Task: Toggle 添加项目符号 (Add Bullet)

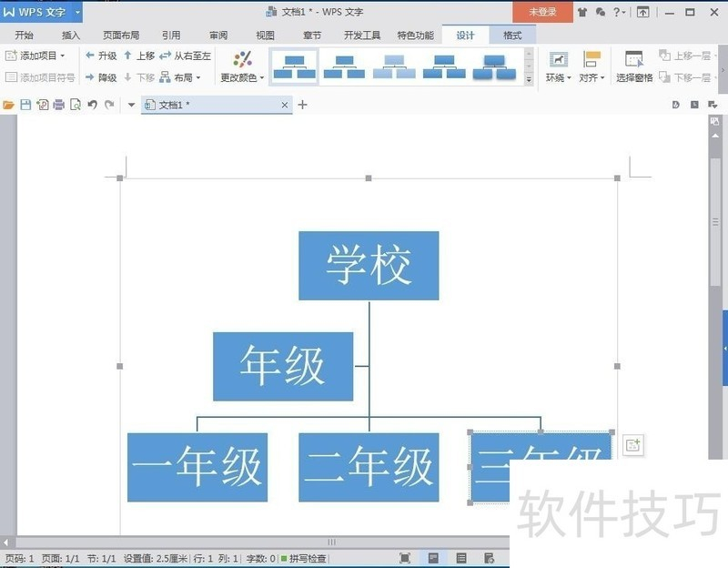Action: click(41, 76)
